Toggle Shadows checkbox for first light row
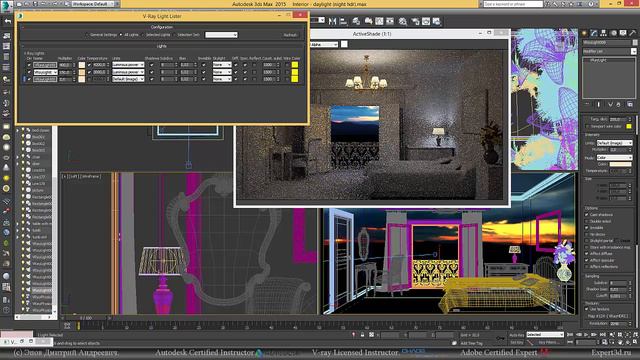 pyautogui.click(x=152, y=65)
